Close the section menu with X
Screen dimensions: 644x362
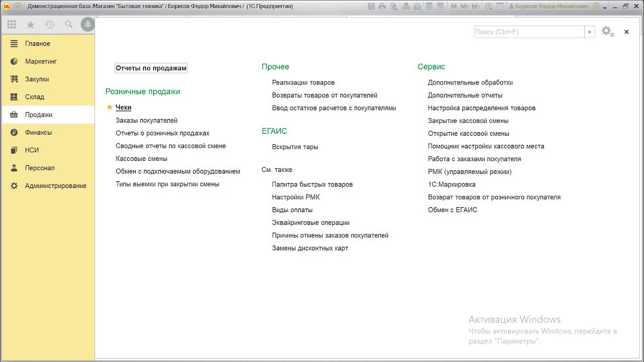pos(626,32)
